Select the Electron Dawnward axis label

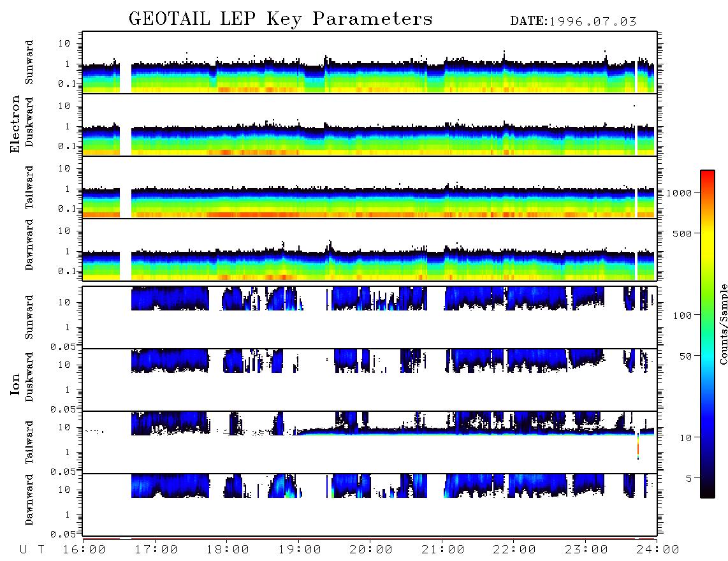coord(29,245)
